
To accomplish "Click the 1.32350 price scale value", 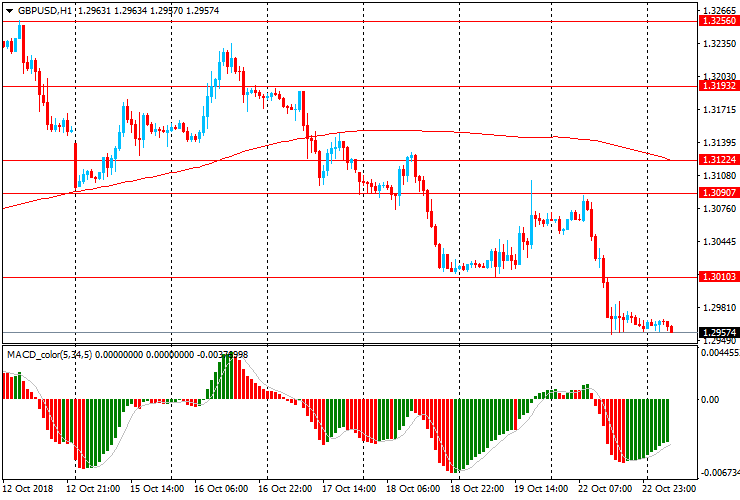I will (719, 43).
